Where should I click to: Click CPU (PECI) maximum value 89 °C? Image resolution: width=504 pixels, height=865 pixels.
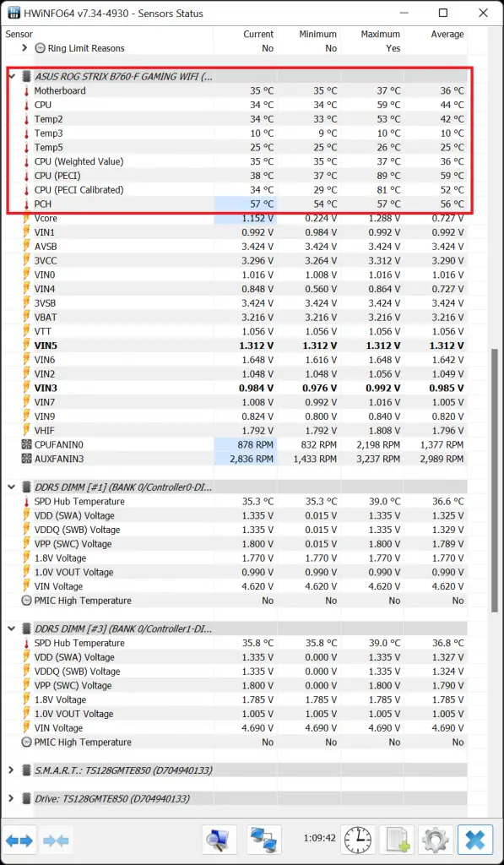point(388,176)
